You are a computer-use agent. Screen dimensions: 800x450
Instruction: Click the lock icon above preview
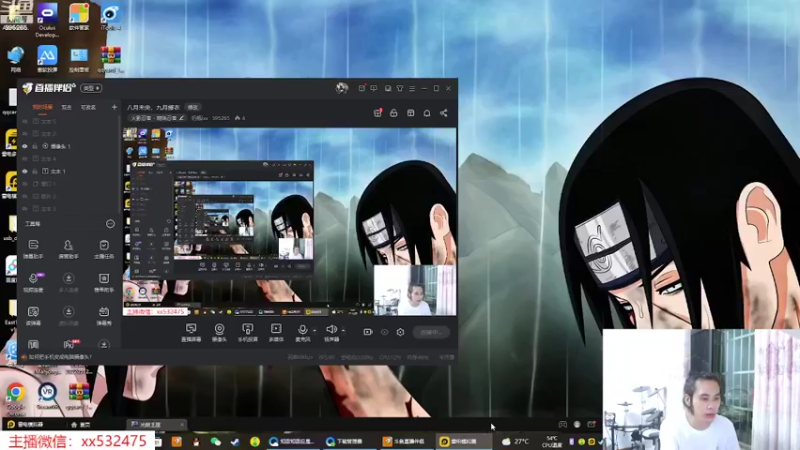[x=394, y=113]
